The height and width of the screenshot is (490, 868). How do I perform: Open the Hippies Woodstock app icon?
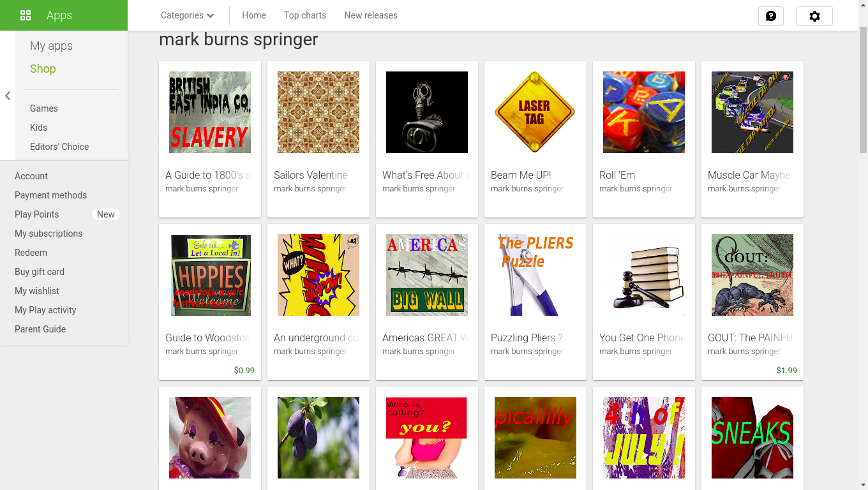210,275
